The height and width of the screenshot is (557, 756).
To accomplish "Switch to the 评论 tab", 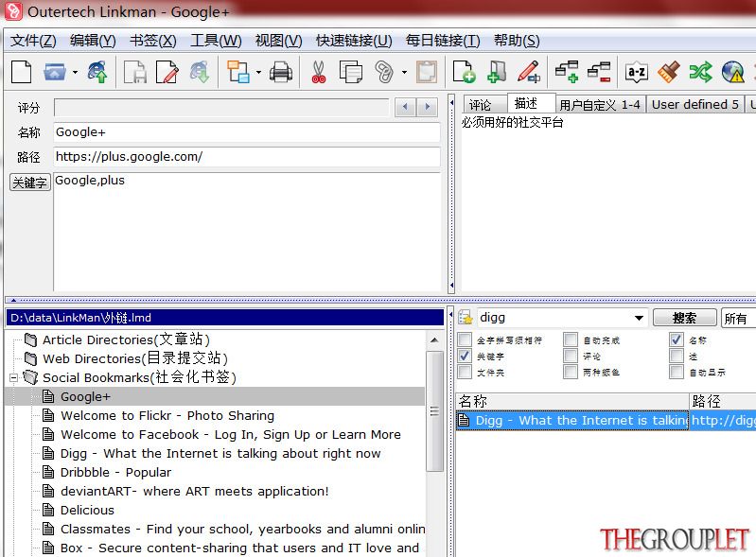I will 484,105.
